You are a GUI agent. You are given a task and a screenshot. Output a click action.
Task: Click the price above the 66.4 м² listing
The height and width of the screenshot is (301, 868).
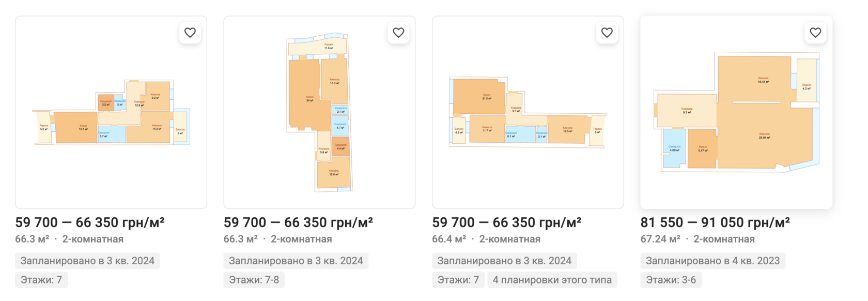(x=506, y=222)
